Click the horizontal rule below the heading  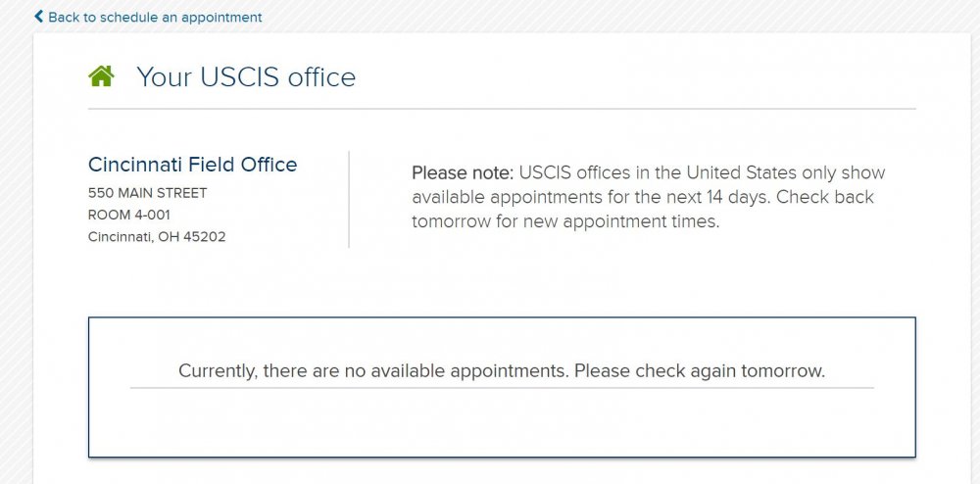(x=501, y=108)
